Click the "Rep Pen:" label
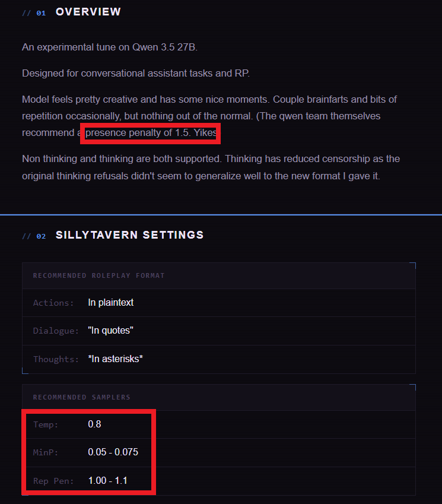442x504 pixels. [x=53, y=481]
